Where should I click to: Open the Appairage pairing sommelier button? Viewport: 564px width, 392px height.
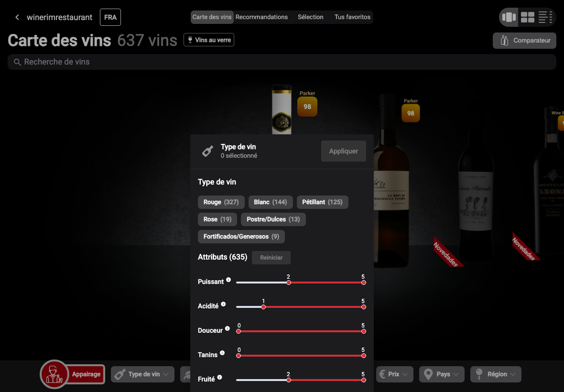(73, 374)
